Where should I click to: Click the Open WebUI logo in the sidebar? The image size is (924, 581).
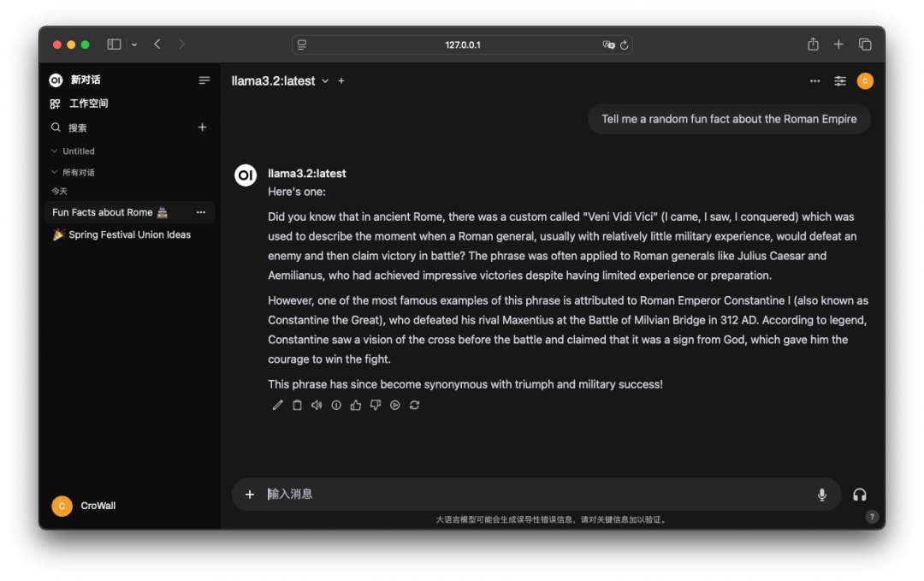click(x=56, y=80)
